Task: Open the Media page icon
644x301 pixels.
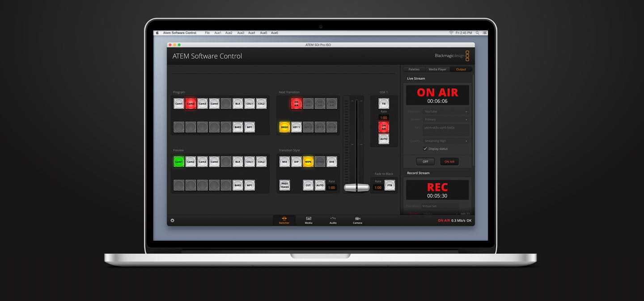Action: (309, 220)
